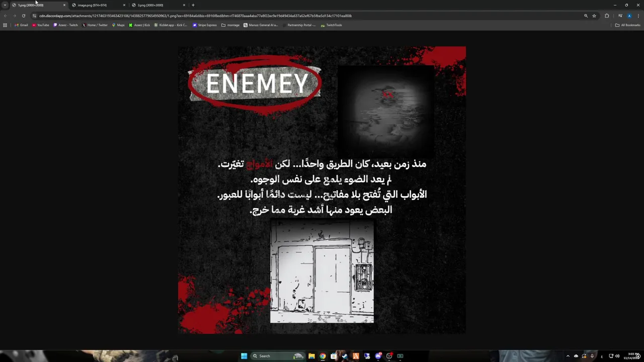This screenshot has width=644, height=362.
Task: Open File Explorer from the taskbar
Action: [x=312, y=356]
